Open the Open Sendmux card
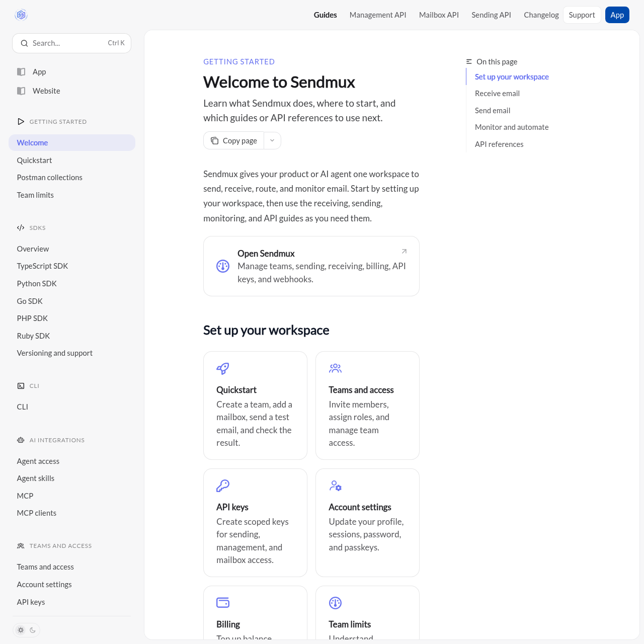 point(311,266)
